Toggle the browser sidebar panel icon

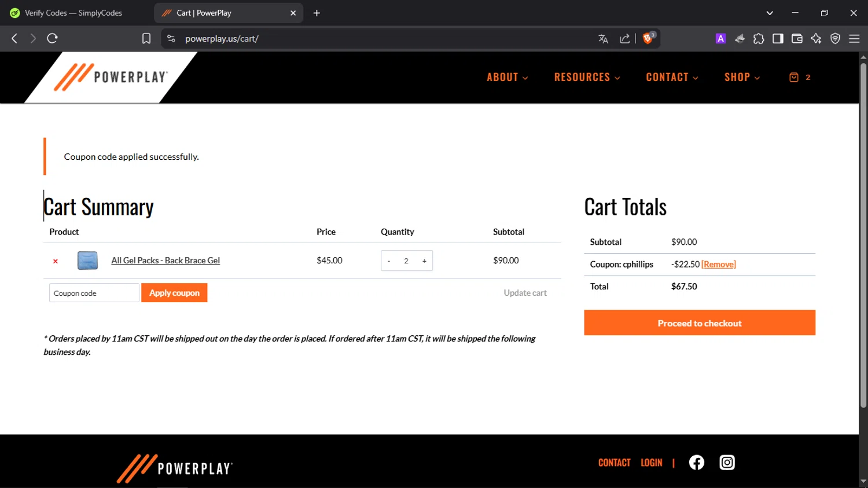(778, 39)
